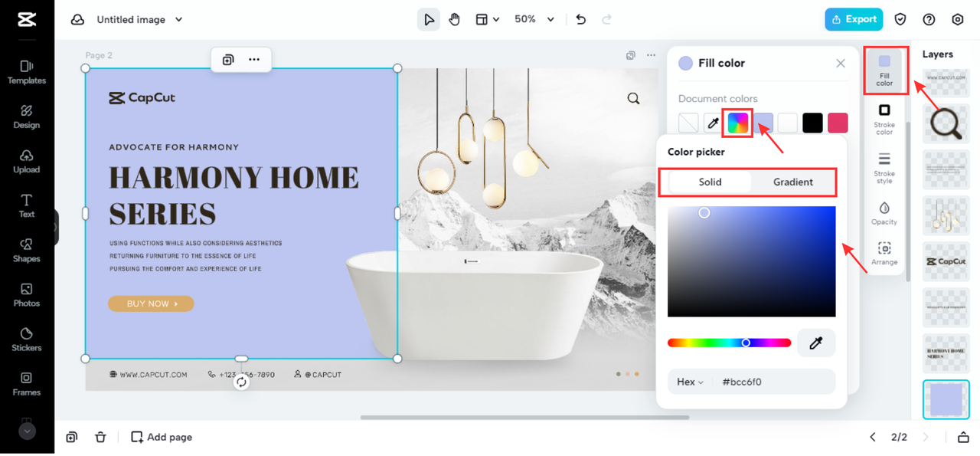This screenshot has height=456, width=980.
Task: Open the rainbow custom color swatch
Action: pyautogui.click(x=738, y=123)
